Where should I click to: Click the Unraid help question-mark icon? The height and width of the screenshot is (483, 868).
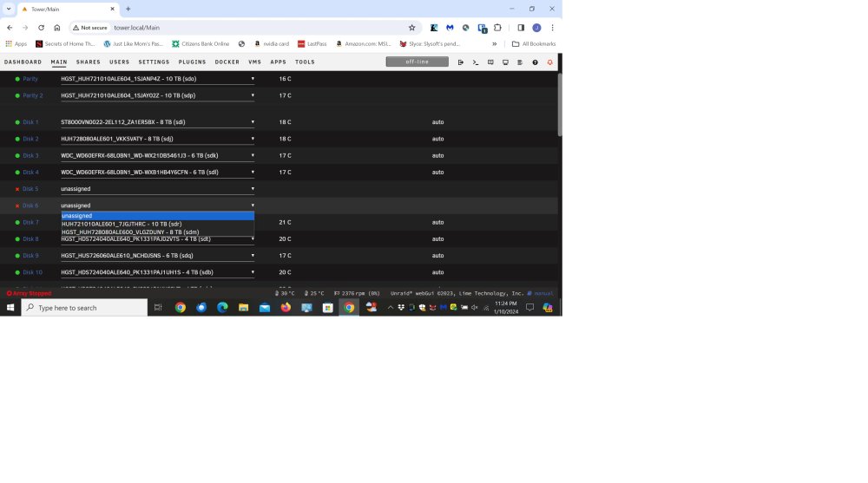(535, 62)
